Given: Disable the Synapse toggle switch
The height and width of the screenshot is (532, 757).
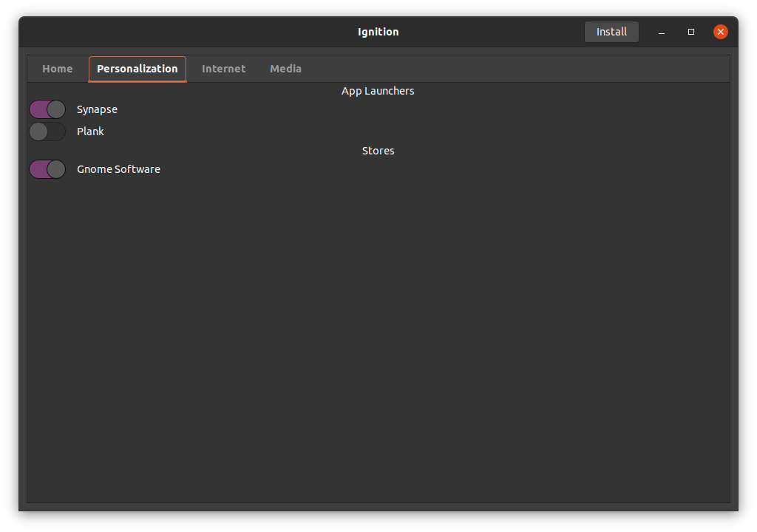Looking at the screenshot, I should (47, 109).
